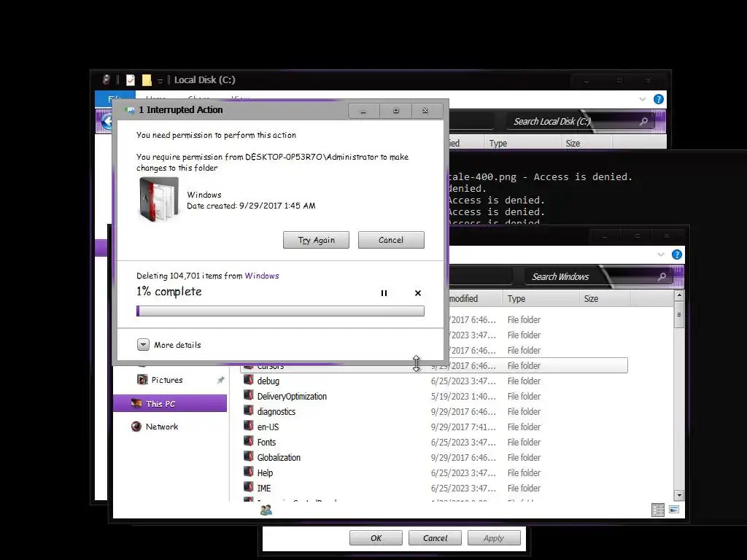
Task: Click the Local Disk window system icon
Action: [107, 79]
